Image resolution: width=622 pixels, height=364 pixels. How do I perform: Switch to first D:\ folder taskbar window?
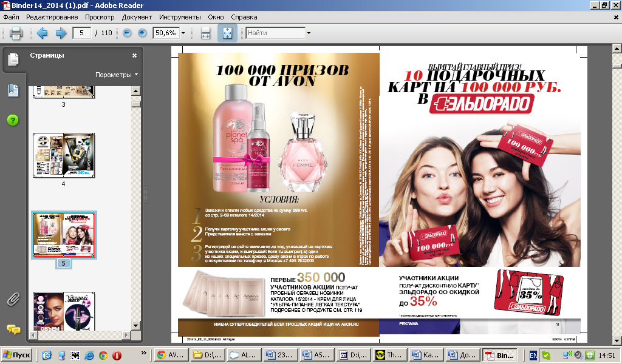[x=207, y=355]
